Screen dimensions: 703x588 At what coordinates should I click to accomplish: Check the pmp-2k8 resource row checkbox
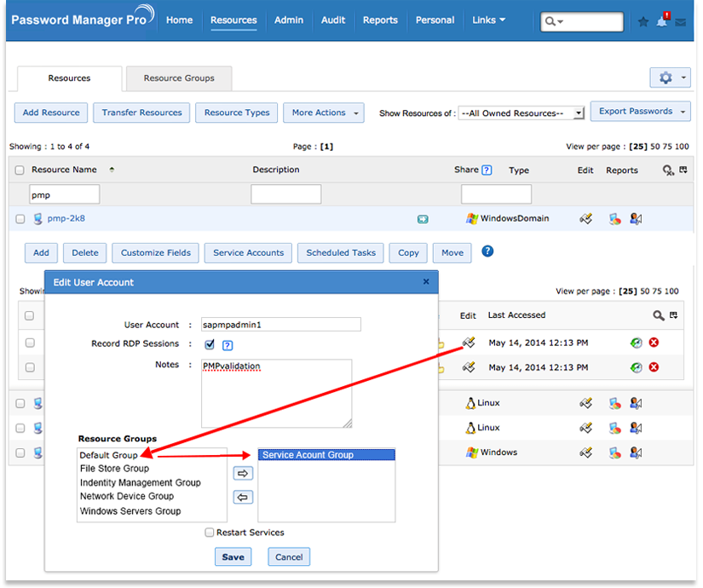(x=20, y=219)
